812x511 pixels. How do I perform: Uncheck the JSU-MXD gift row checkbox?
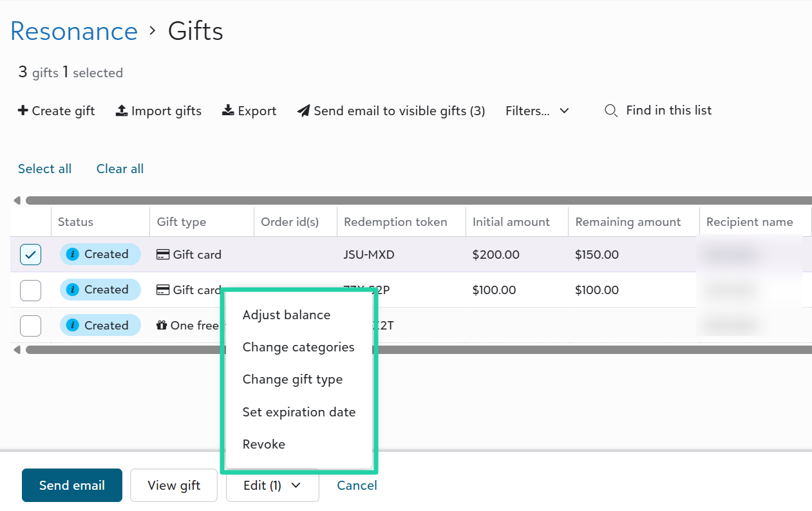pyautogui.click(x=30, y=255)
